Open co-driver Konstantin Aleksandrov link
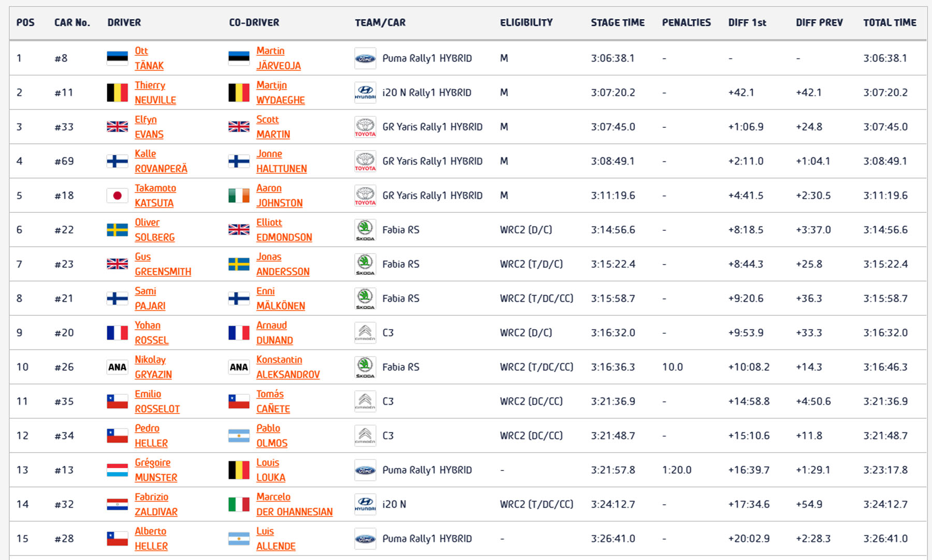Image resolution: width=932 pixels, height=560 pixels. point(288,367)
